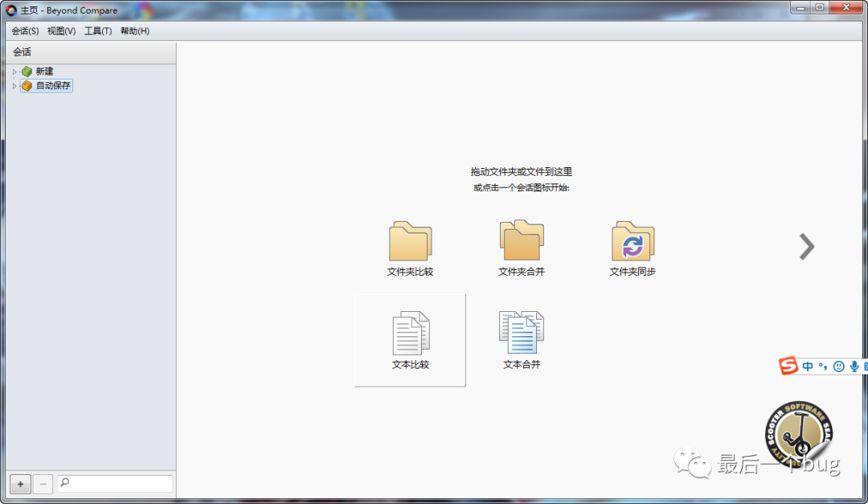Viewport: 868px width, 504px height.
Task: Open the 视图(V) menu
Action: [61, 31]
